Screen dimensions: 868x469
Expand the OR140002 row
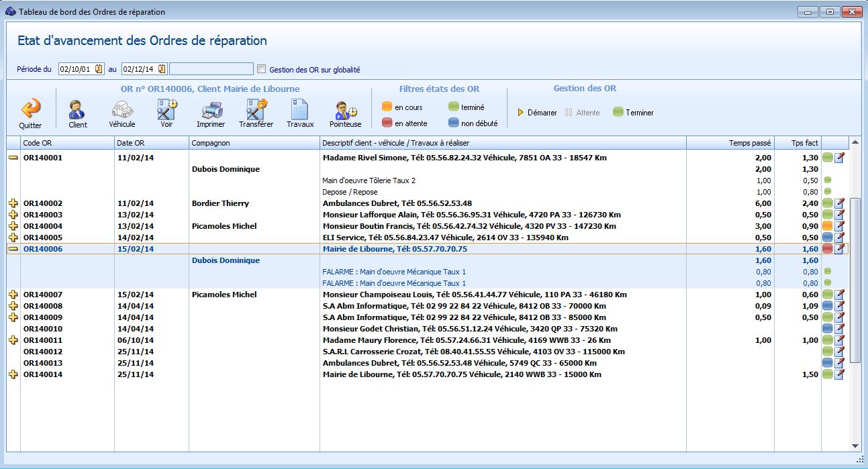pos(13,203)
